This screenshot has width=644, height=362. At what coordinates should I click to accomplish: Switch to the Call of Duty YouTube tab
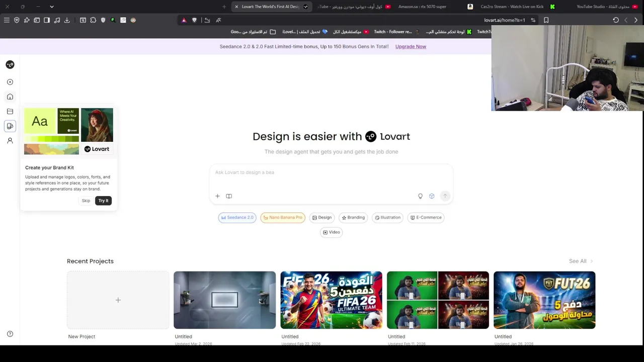(x=355, y=7)
